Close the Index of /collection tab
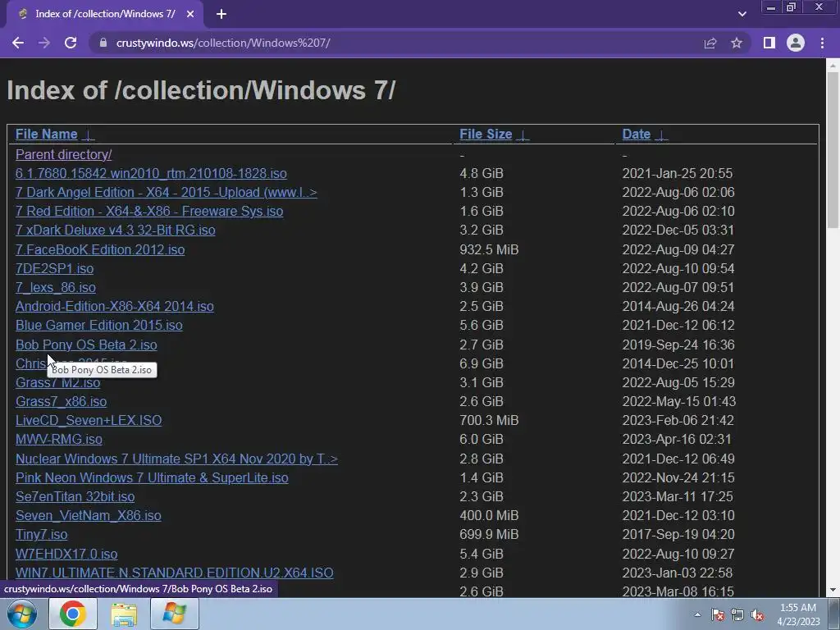This screenshot has width=840, height=630. (x=190, y=14)
